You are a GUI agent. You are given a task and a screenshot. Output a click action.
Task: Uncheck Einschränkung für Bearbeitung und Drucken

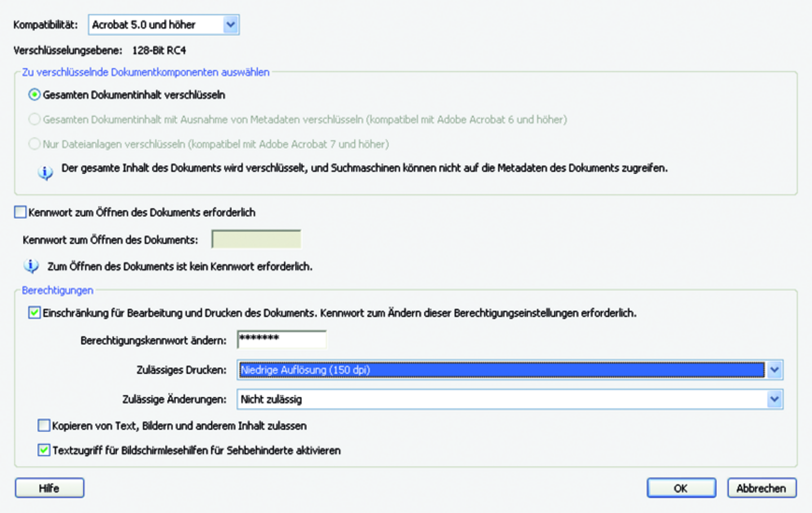coord(34,313)
